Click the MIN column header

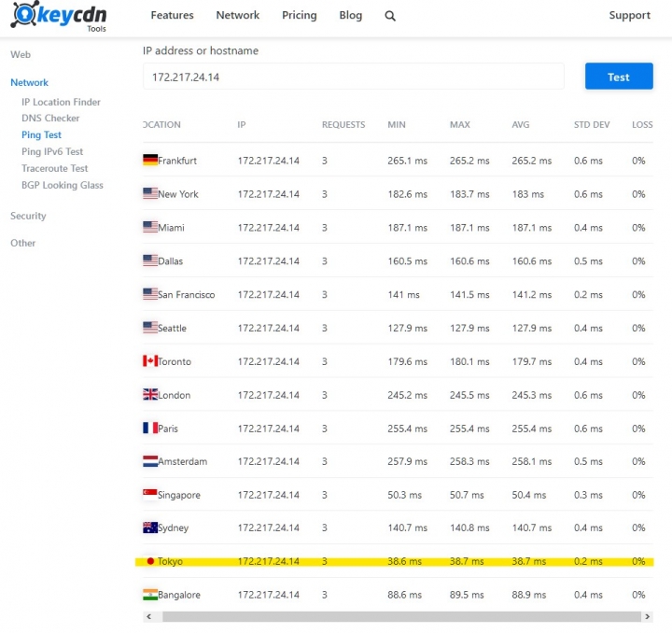397,125
